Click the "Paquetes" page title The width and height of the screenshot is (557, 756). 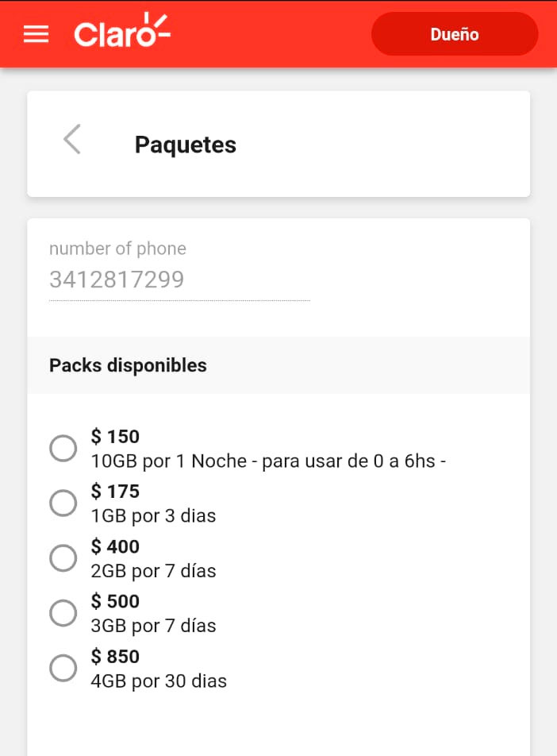pos(186,145)
